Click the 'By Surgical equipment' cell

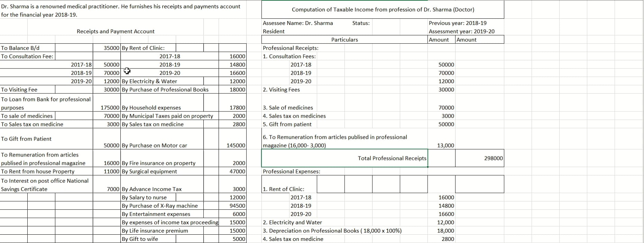tap(149, 171)
